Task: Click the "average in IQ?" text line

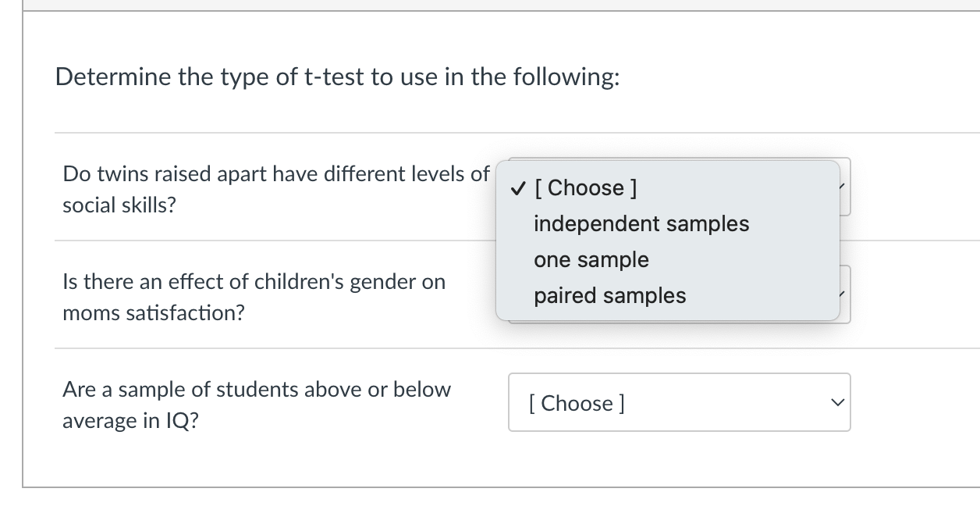Action: pos(130,421)
